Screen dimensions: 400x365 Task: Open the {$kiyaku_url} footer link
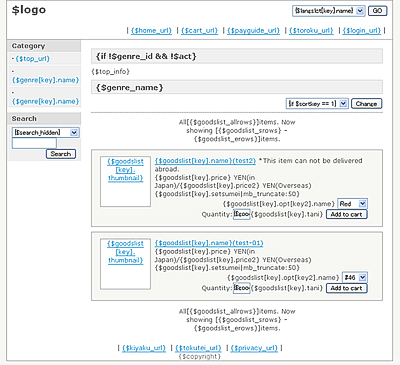click(x=144, y=348)
